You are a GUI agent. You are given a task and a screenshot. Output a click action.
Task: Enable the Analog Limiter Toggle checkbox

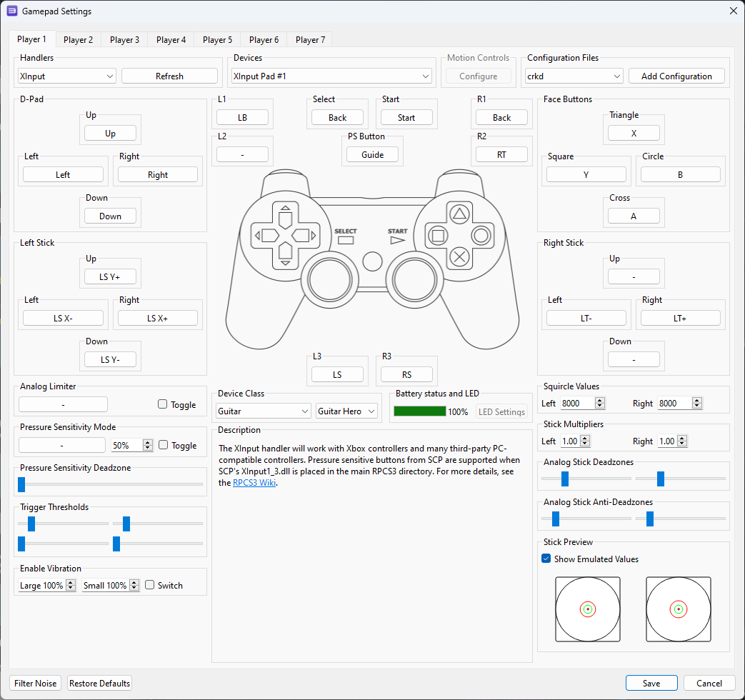163,404
